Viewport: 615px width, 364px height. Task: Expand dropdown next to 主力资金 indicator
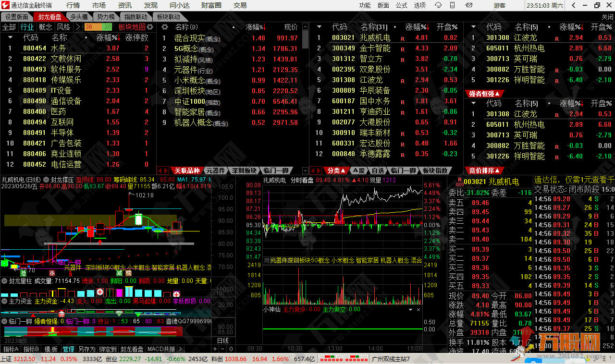tap(4, 301)
